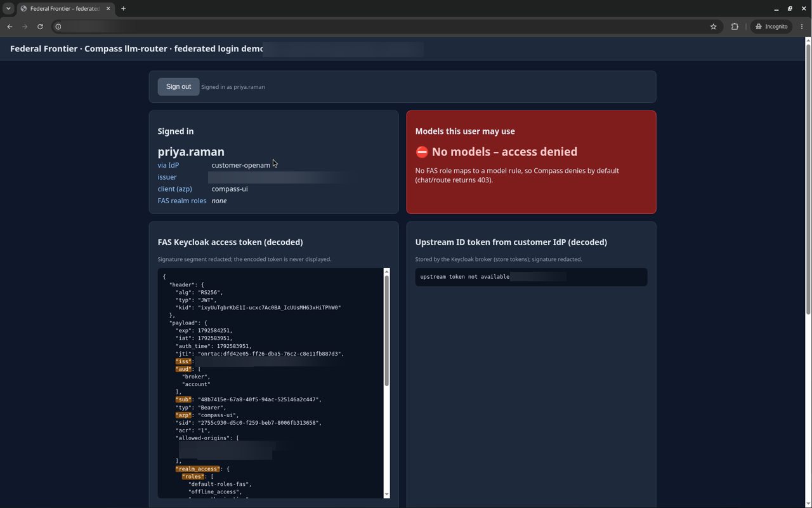The height and width of the screenshot is (508, 812).
Task: Click the 'via IdP' label
Action: click(168, 165)
